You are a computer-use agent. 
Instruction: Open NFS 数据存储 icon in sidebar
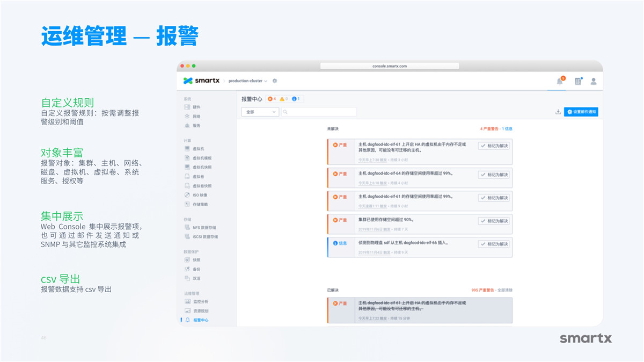click(x=187, y=227)
